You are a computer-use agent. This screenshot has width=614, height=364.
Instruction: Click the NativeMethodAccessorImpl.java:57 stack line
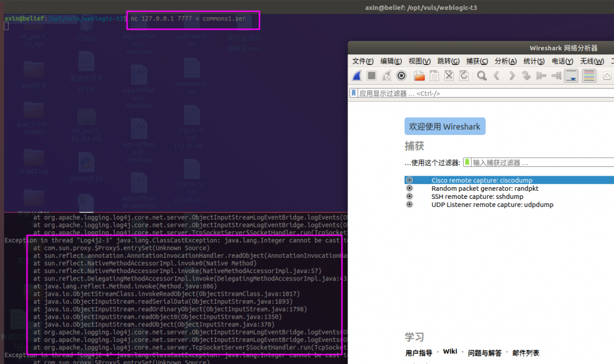(x=177, y=271)
